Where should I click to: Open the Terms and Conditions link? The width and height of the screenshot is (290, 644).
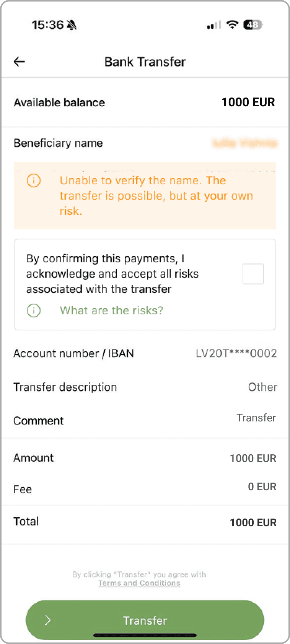click(139, 583)
